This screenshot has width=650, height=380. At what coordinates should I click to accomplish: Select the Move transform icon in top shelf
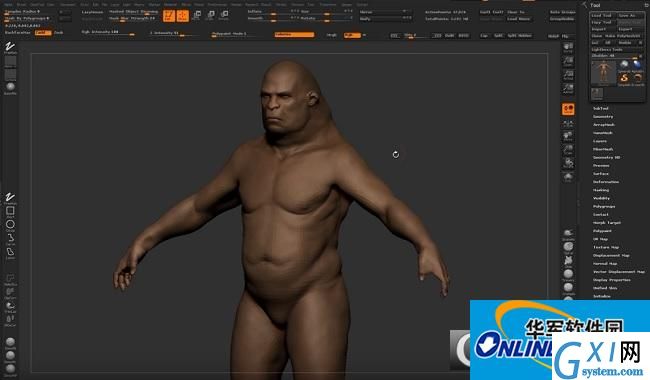point(197,16)
